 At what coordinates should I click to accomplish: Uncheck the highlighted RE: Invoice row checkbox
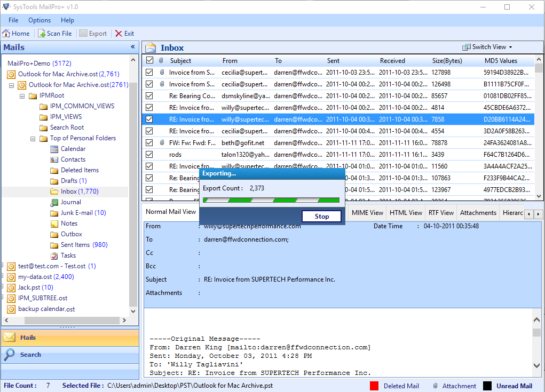pyautogui.click(x=149, y=119)
